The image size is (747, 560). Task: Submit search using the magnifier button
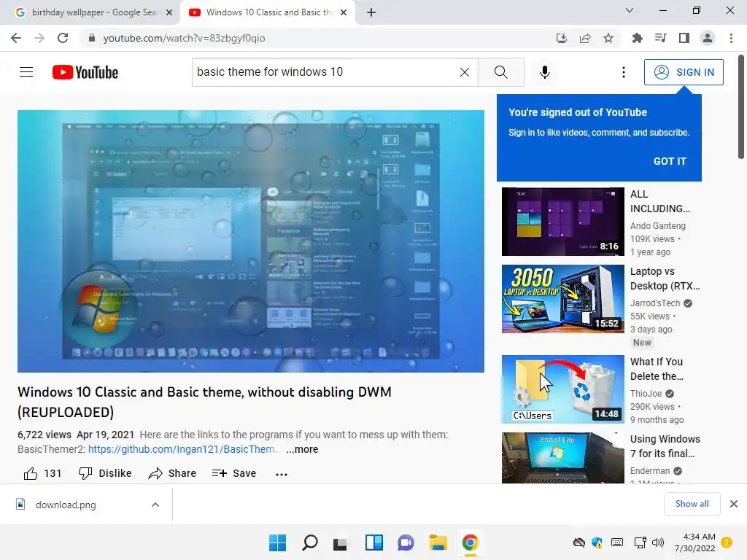(500, 72)
